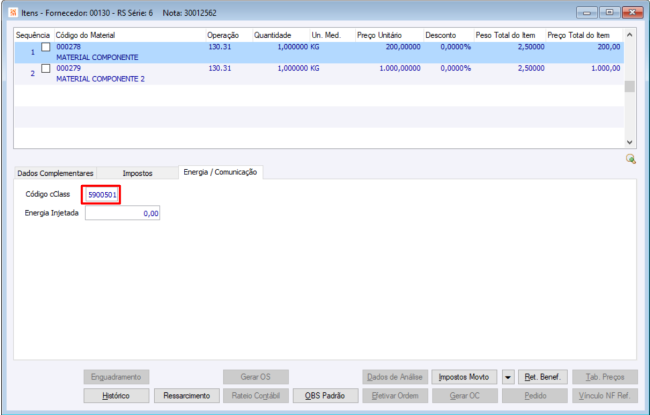Close the Itens window

[633, 12]
